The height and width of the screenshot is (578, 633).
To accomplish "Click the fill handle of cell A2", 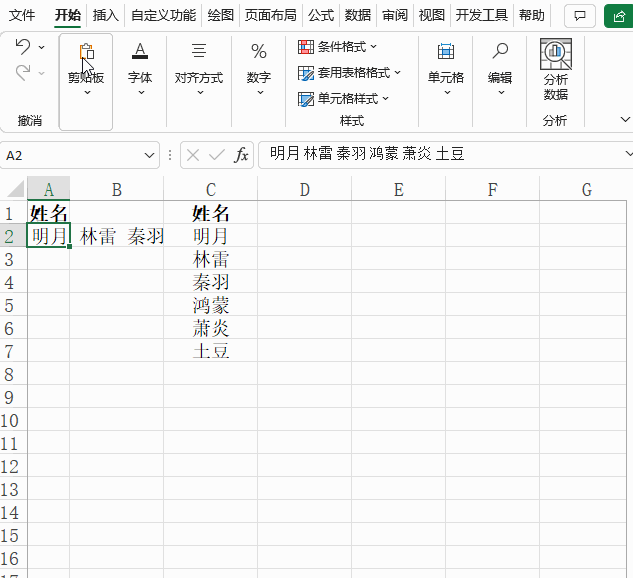I will pos(70,246).
